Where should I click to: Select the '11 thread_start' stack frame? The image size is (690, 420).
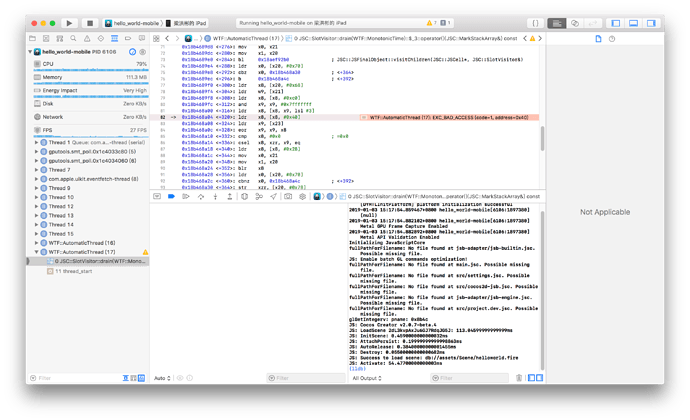point(73,271)
